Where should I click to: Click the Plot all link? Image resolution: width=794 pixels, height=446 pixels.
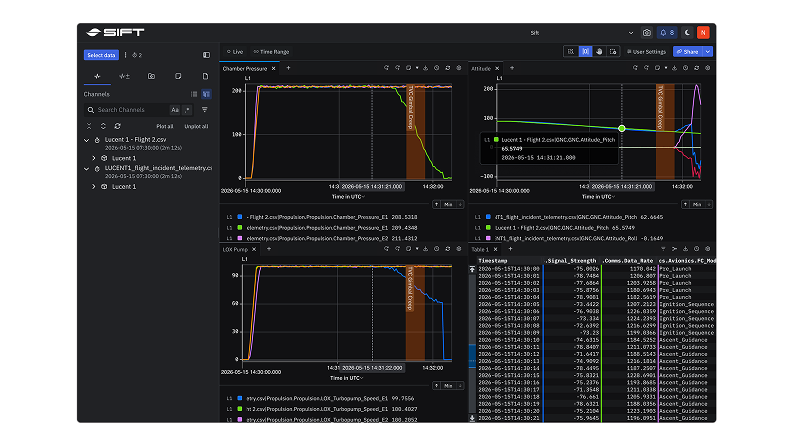165,127
